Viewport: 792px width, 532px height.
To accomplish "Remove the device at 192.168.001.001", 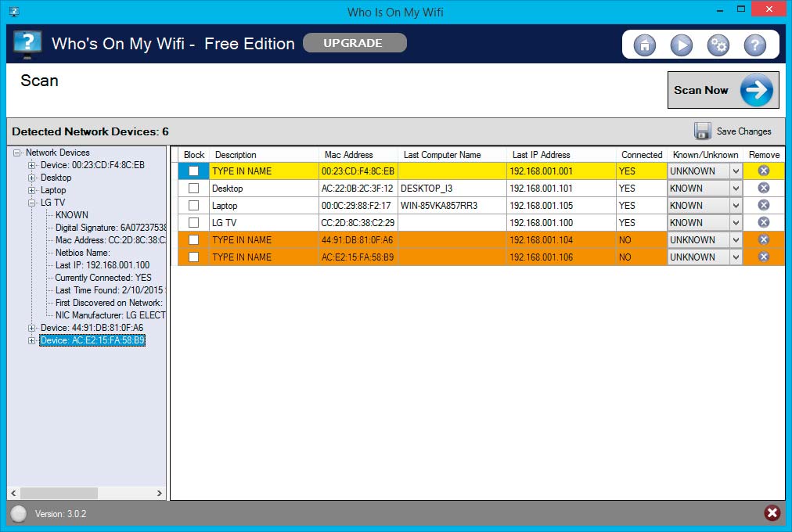I will (x=764, y=171).
